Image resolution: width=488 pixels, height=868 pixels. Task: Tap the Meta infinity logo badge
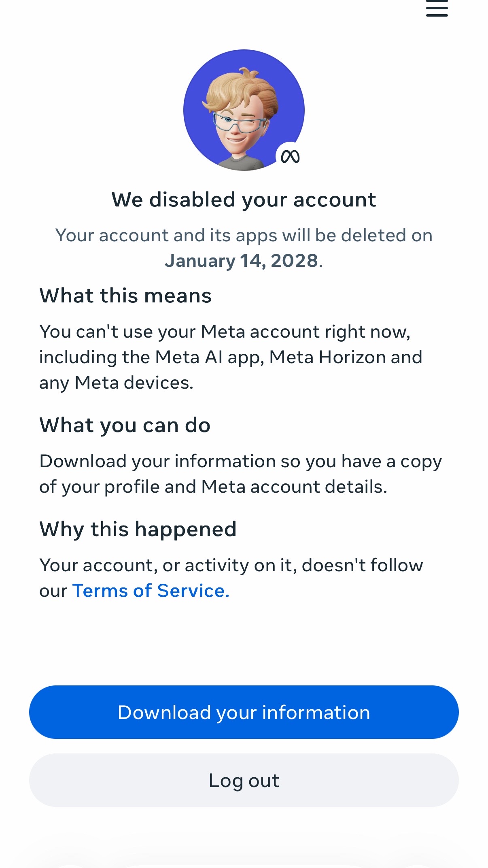(x=290, y=157)
